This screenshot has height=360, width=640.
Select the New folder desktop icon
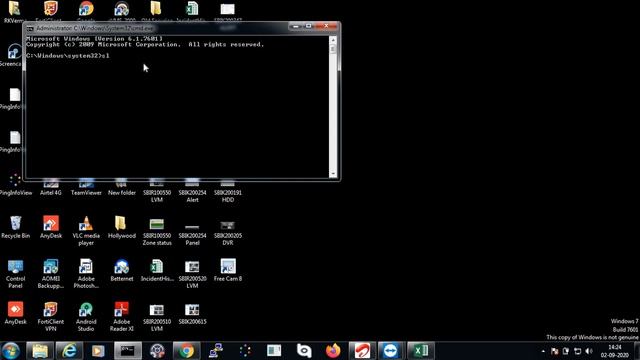click(x=122, y=187)
